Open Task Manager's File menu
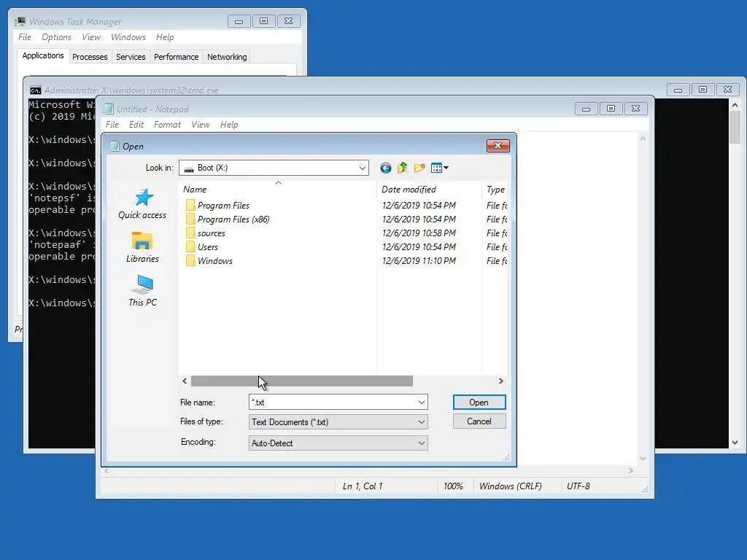 coord(25,37)
